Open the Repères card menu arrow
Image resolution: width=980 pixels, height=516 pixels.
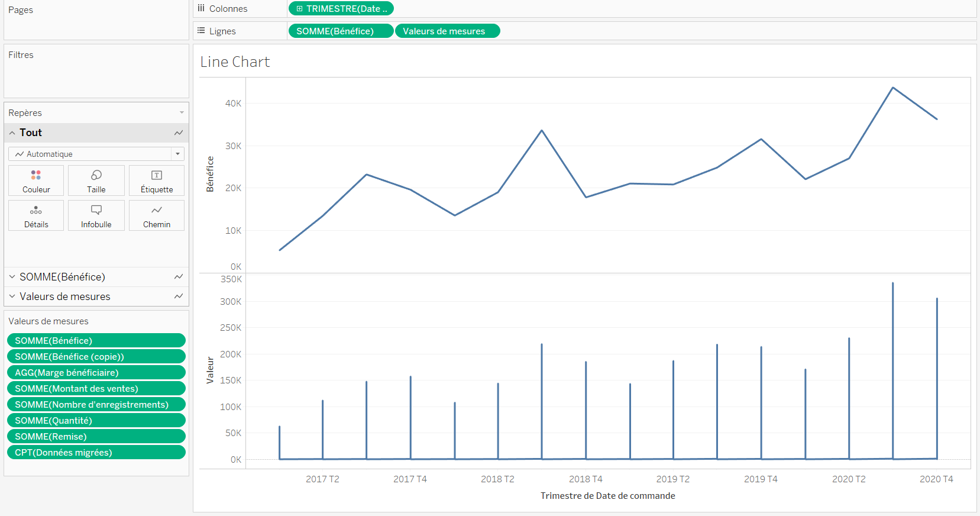pyautogui.click(x=182, y=112)
